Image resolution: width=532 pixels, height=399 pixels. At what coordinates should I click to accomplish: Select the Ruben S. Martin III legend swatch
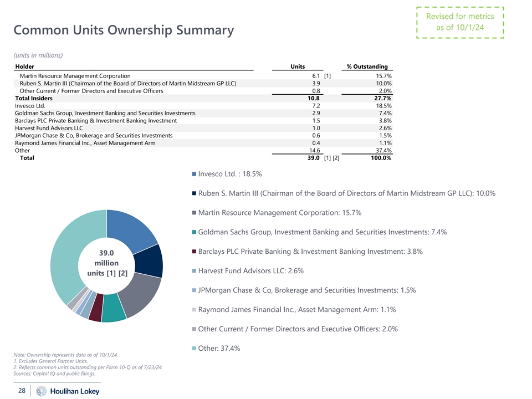pyautogui.click(x=193, y=193)
